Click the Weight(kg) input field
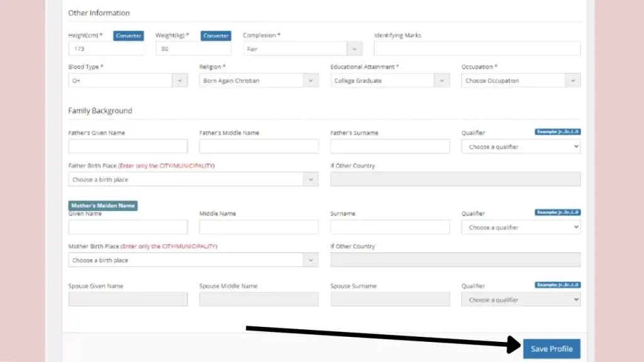 [x=194, y=49]
